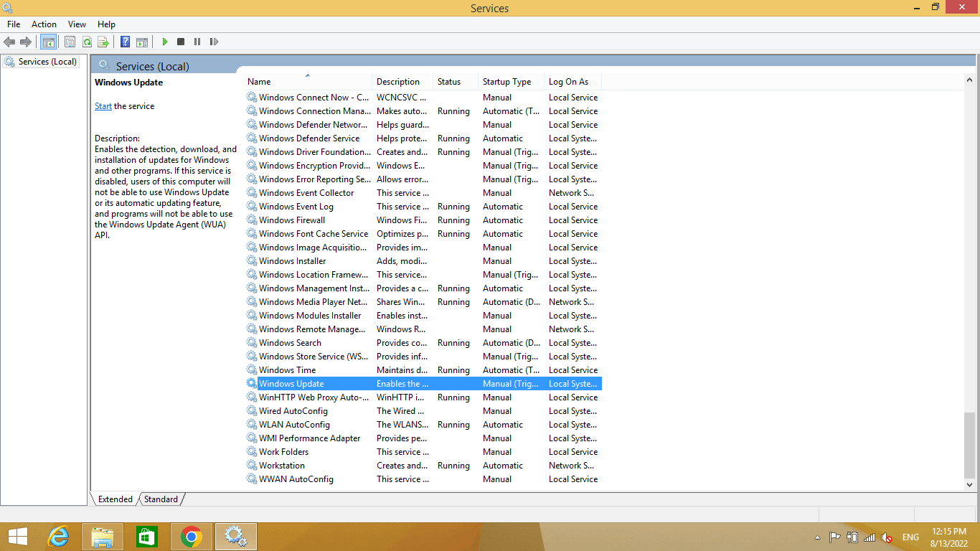Viewport: 980px width, 551px height.
Task: Click the gear icon beside WWAN AutoConfig
Action: (x=252, y=479)
